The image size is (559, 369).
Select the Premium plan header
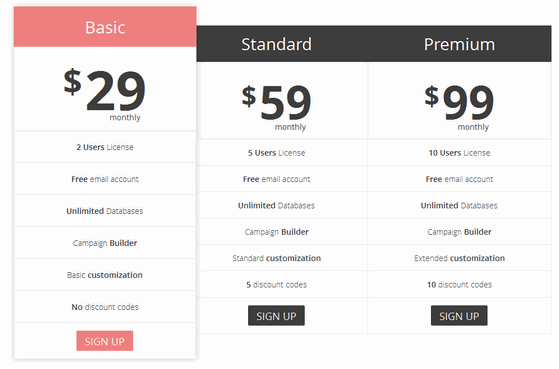tap(460, 44)
